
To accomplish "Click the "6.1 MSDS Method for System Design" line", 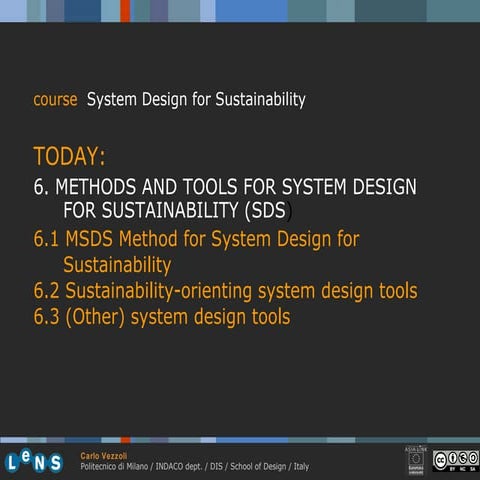I will coord(196,239).
